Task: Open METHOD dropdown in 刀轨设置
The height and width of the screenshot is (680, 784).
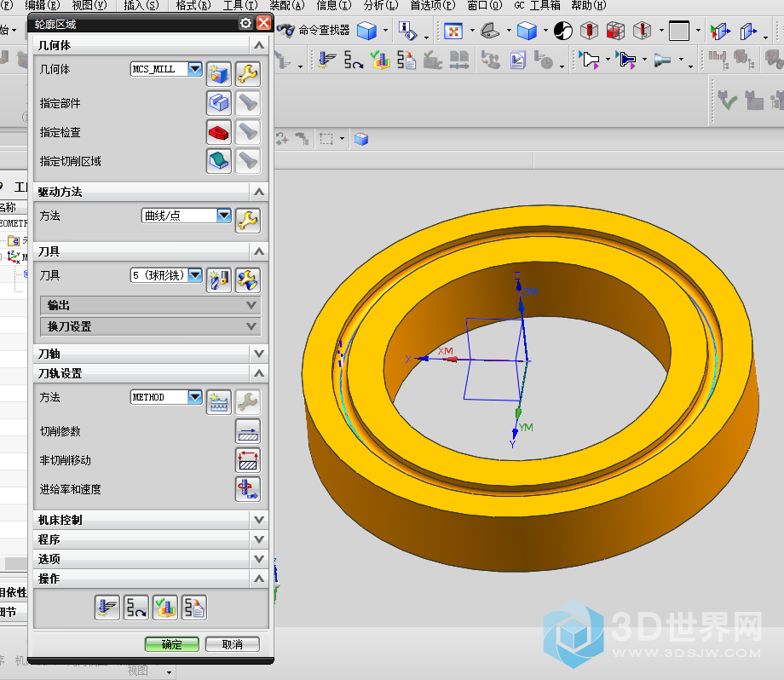Action: tap(195, 397)
